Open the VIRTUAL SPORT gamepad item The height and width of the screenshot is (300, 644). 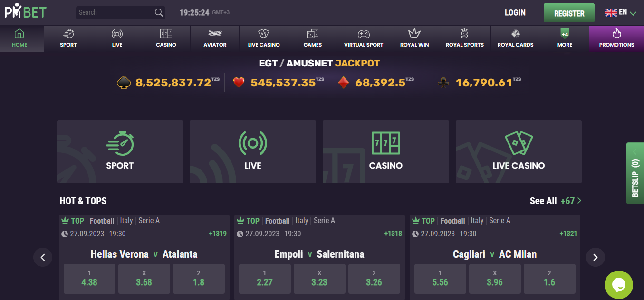click(364, 38)
